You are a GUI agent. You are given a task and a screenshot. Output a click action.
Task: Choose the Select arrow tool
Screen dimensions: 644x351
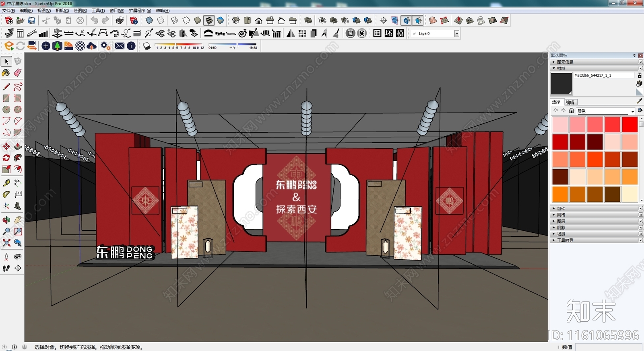[6, 62]
